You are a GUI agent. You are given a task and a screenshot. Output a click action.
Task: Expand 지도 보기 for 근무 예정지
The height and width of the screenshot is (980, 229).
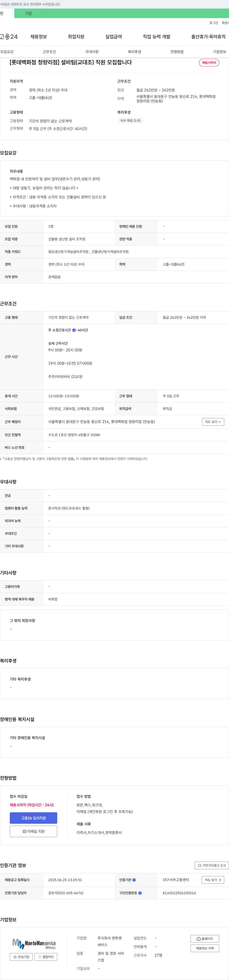213,422
